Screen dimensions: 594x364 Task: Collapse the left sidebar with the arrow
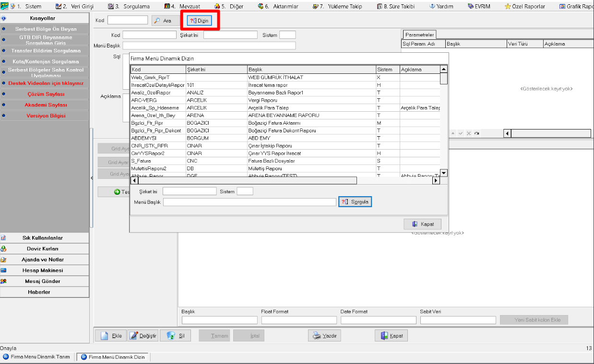coord(92,178)
